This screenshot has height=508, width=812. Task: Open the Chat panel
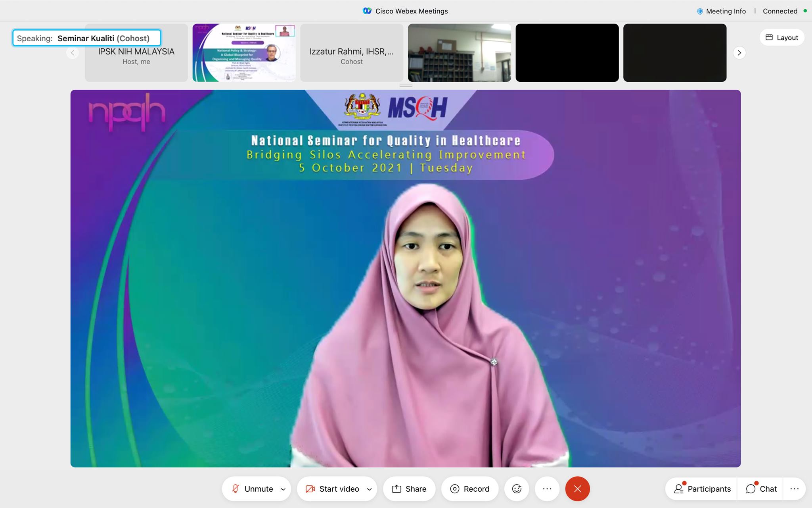(761, 489)
